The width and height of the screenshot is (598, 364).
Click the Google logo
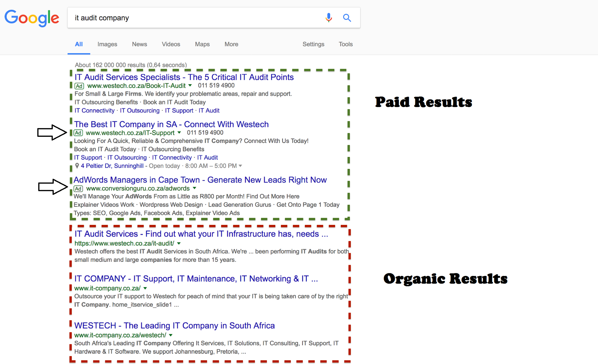(32, 18)
